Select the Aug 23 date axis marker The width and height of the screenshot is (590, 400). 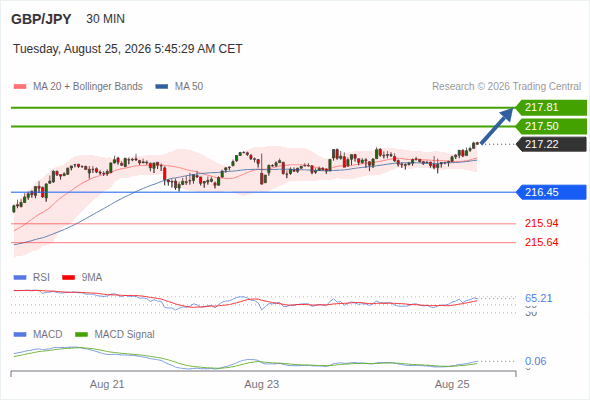262,385
